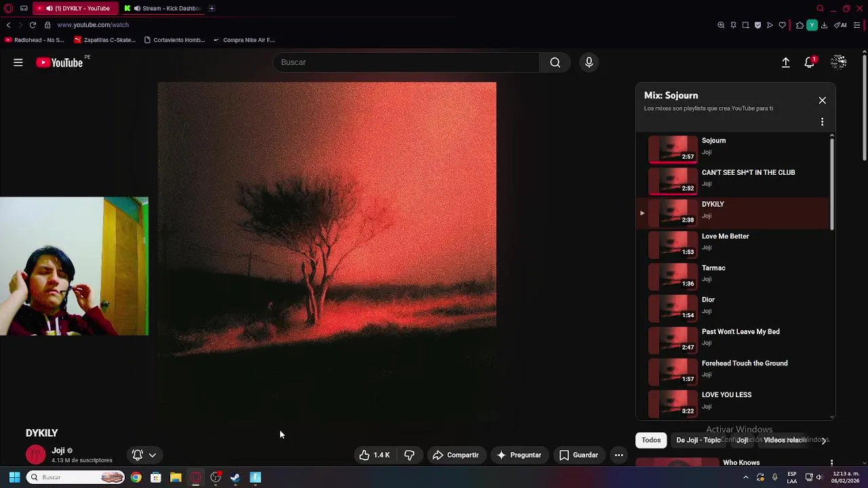
Task: Save the video with Guardar button
Action: click(578, 455)
